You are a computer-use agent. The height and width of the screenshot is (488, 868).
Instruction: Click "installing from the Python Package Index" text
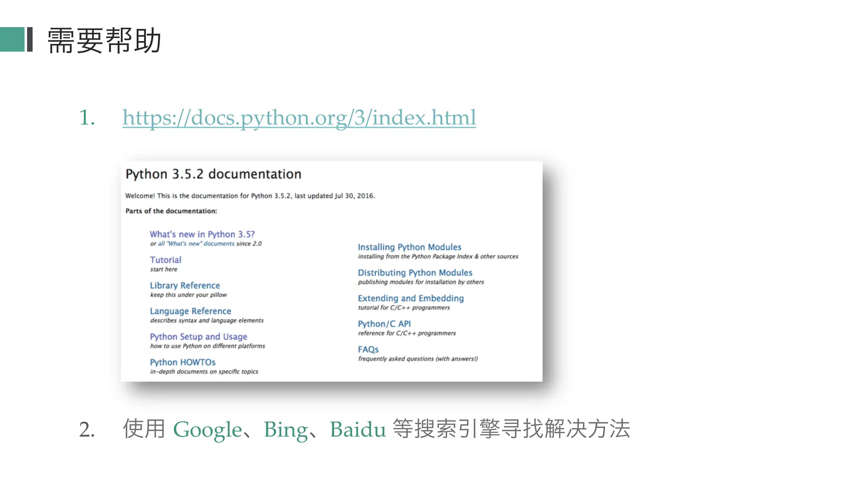tap(415, 257)
